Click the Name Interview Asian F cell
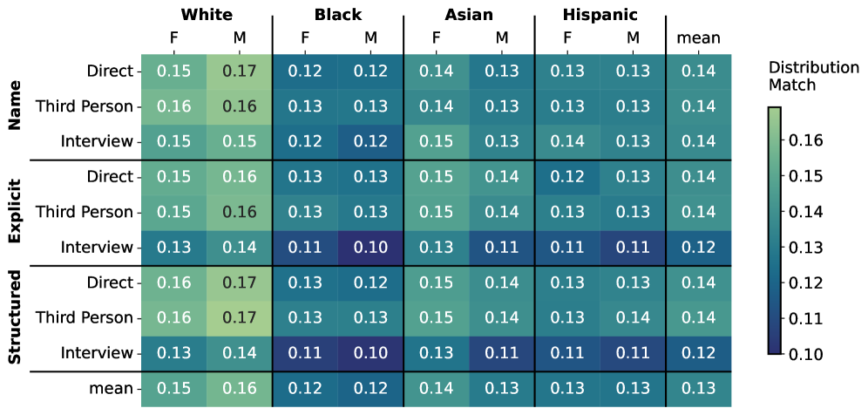 pyautogui.click(x=436, y=141)
